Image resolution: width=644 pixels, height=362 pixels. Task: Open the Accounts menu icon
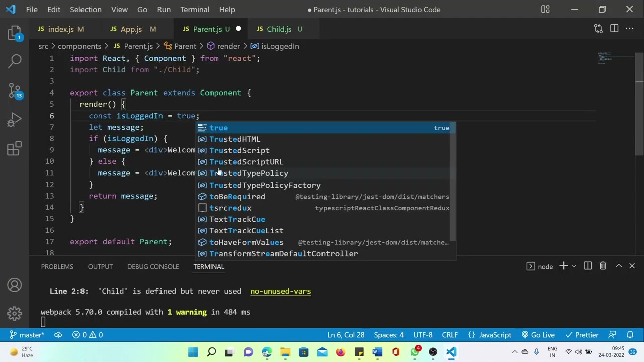(x=15, y=285)
